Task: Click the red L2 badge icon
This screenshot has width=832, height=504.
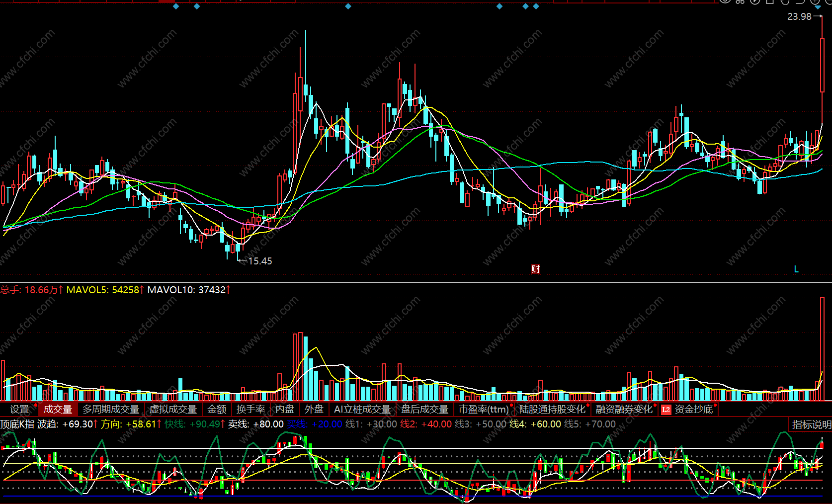Action: click(666, 410)
